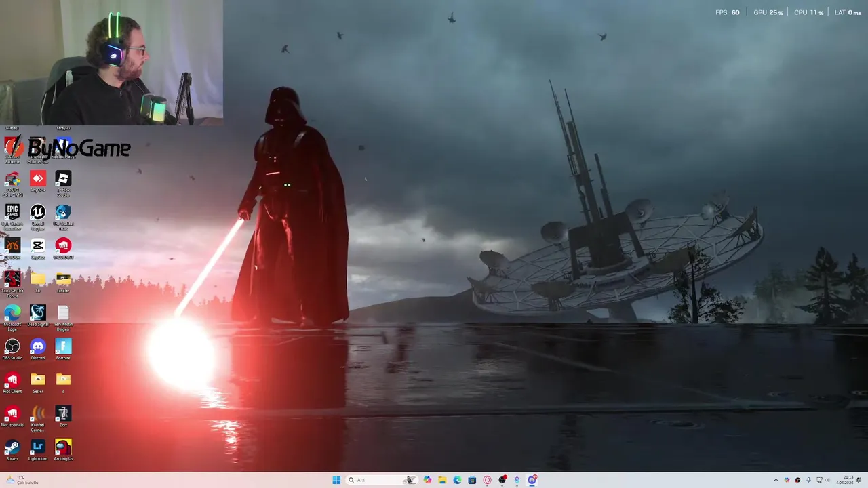868x488 pixels.
Task: Open the CPUID CPU-Z MSI shortcut
Action: [x=12, y=183]
